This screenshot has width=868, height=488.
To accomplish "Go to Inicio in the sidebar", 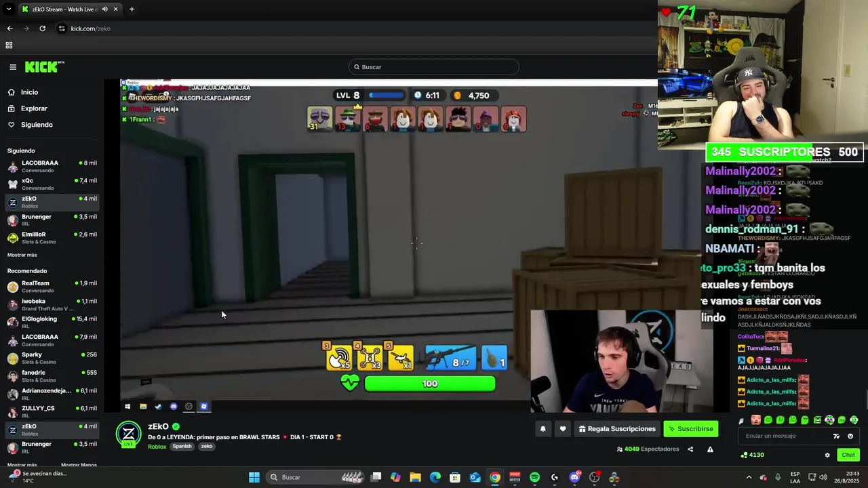I will point(29,92).
